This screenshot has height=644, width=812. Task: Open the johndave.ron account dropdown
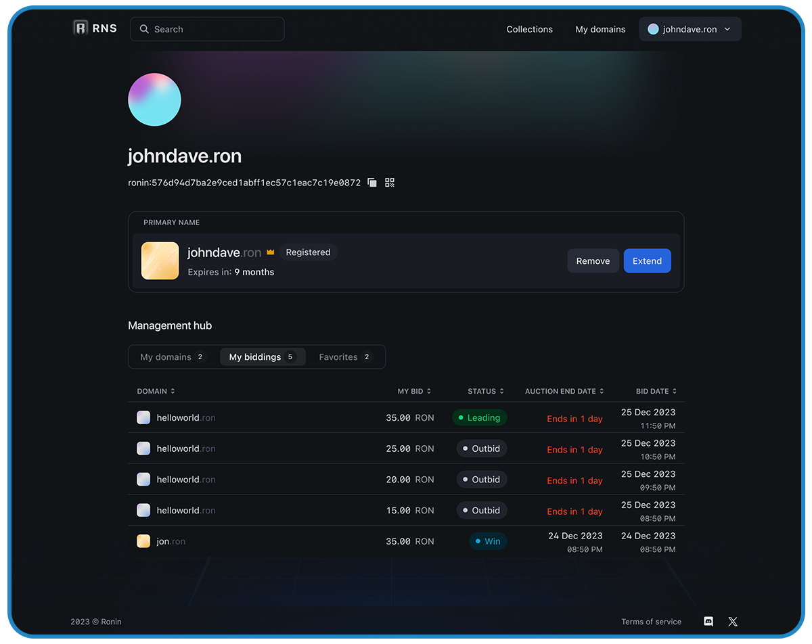coord(690,29)
